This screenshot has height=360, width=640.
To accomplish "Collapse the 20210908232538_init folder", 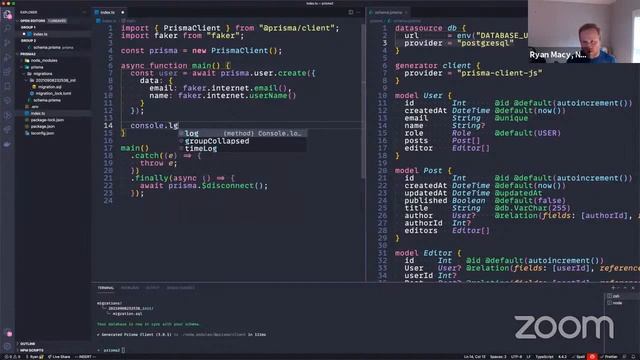I will pyautogui.click(x=52, y=80).
